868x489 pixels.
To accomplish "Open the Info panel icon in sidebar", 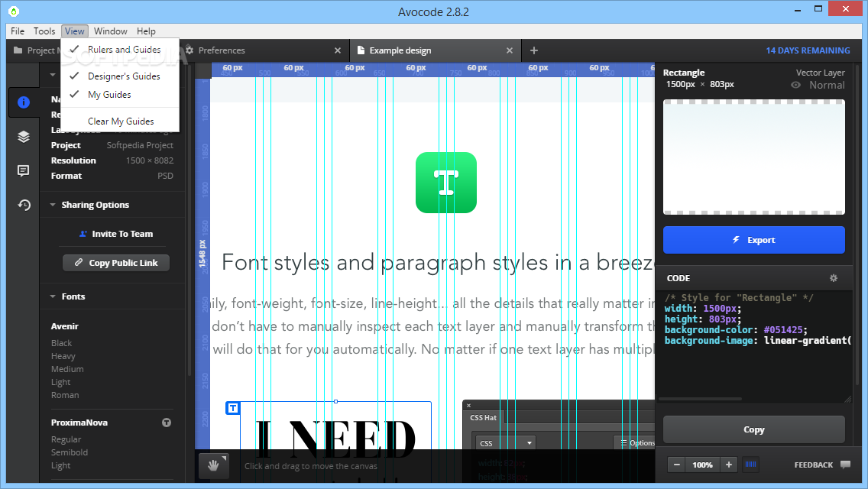I will coord(23,102).
